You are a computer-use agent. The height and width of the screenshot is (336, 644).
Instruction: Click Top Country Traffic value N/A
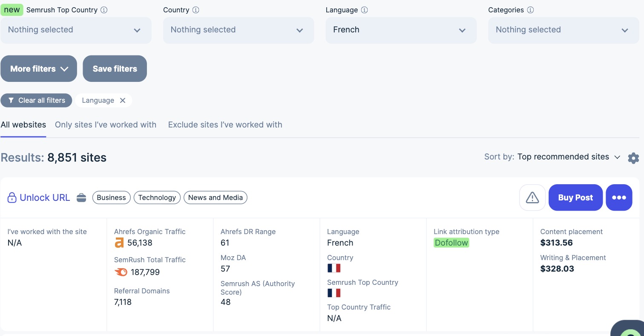334,319
